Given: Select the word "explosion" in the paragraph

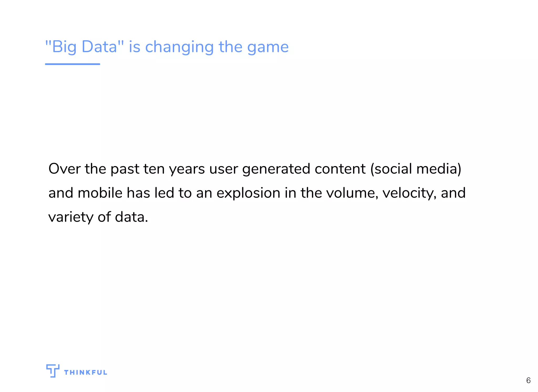Looking at the screenshot, I should [x=248, y=193].
